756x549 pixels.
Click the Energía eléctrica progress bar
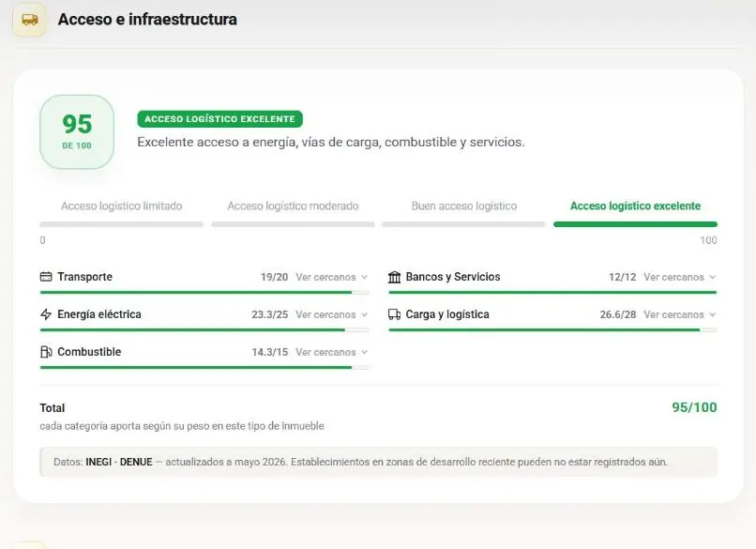[204, 330]
